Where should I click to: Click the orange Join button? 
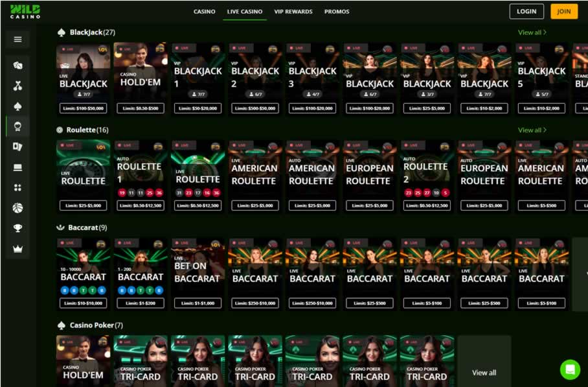pos(564,11)
